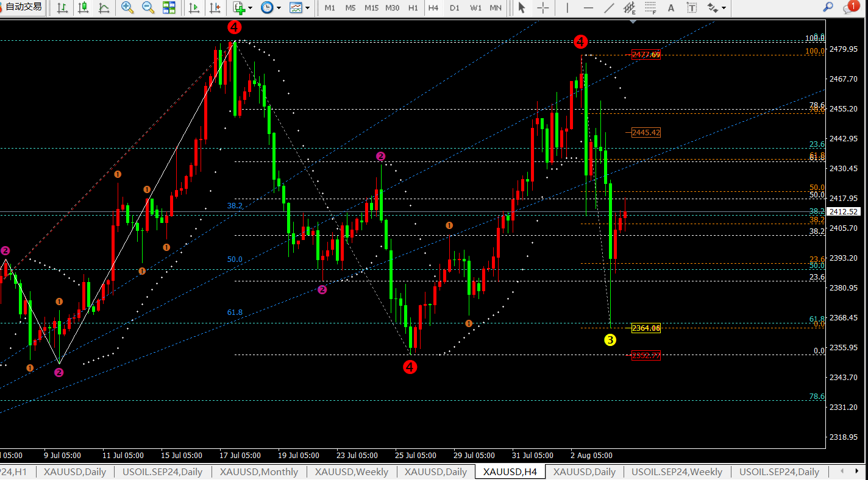Pick the vertical line drawing tool
Screen dimensions: 868x480
tap(567, 7)
